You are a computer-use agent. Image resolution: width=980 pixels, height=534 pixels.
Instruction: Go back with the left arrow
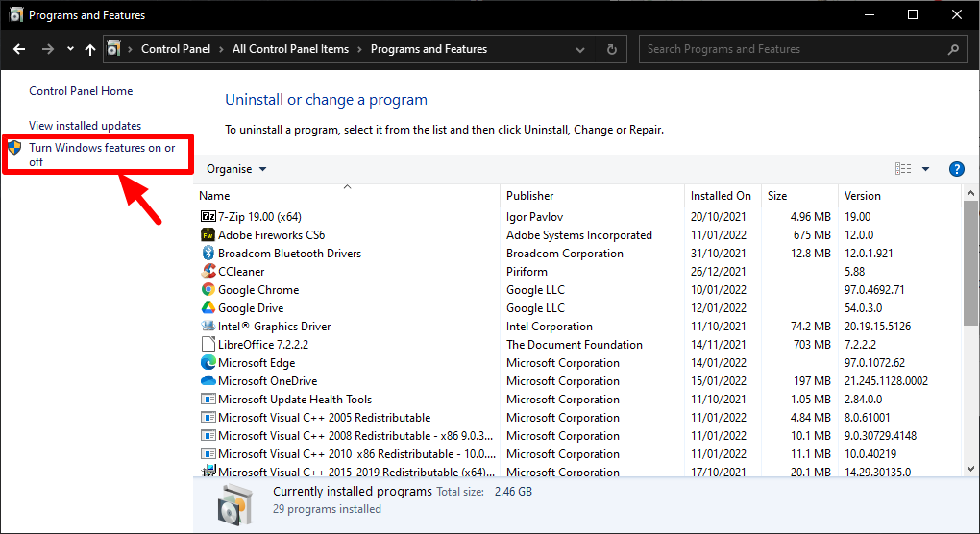[x=19, y=49]
